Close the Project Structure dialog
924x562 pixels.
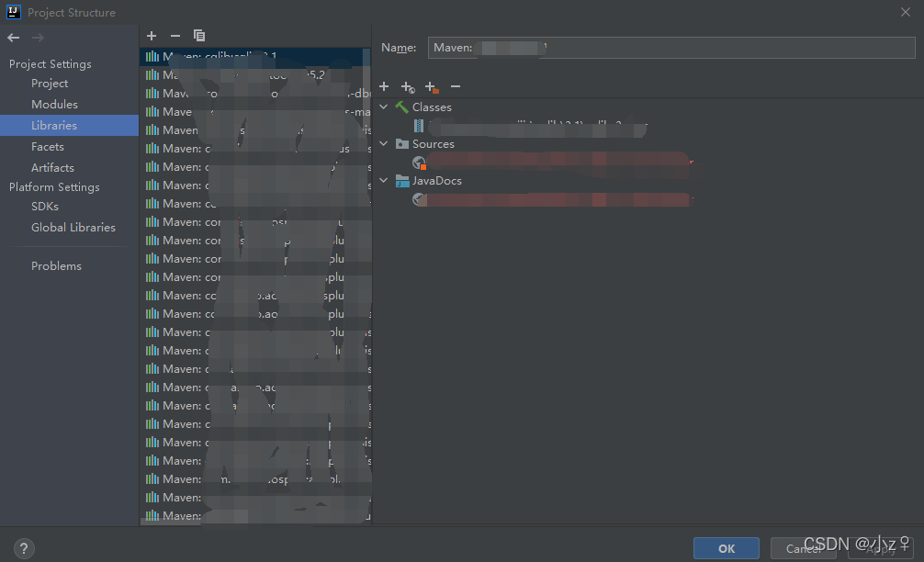[906, 12]
